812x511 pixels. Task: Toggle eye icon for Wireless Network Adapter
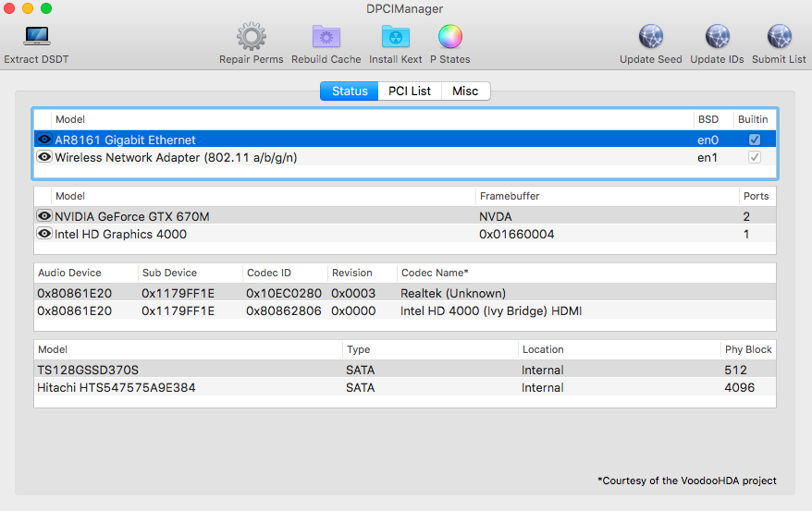tap(44, 157)
